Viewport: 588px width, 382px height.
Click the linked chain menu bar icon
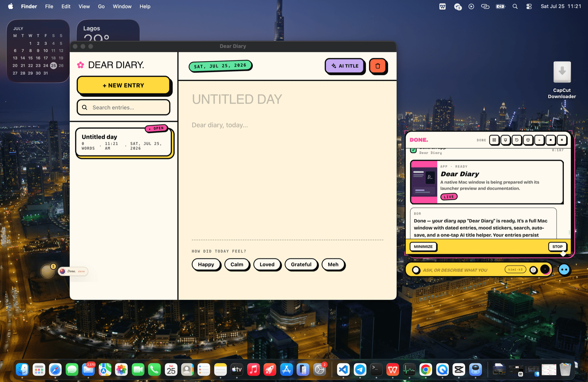485,6
